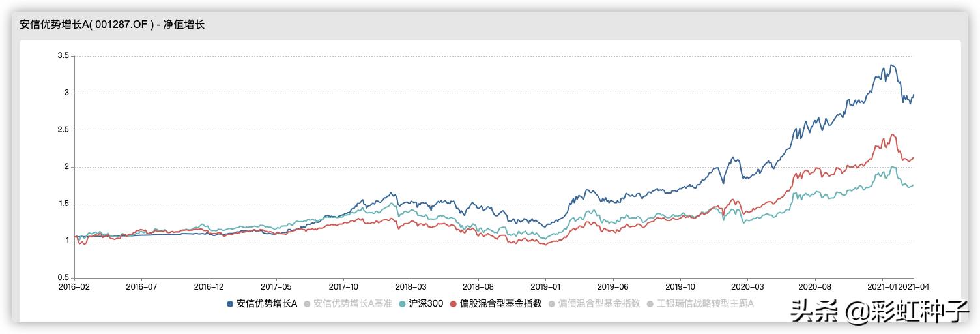Image resolution: width=980 pixels, height=334 pixels.
Task: Click the red dot beside 偏股混合型基金指数
Action: click(454, 304)
